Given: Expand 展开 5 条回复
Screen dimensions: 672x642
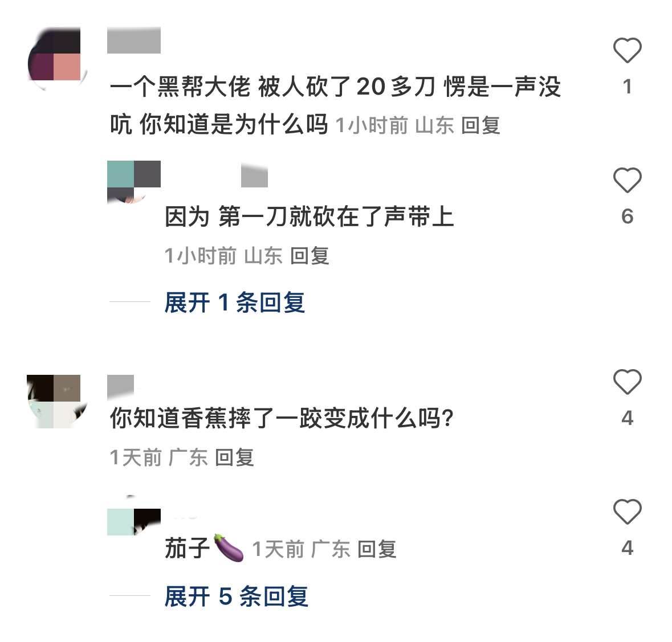Looking at the screenshot, I should pos(236,596).
